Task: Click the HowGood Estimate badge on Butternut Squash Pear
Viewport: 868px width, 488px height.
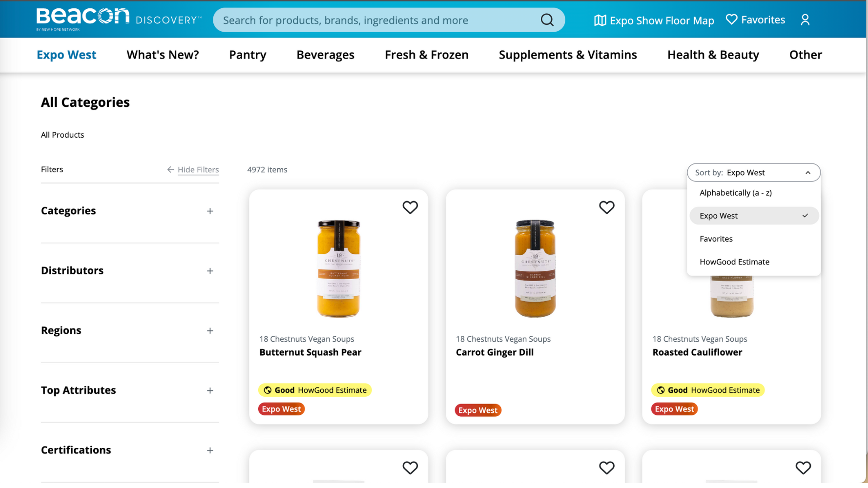Action: [315, 390]
